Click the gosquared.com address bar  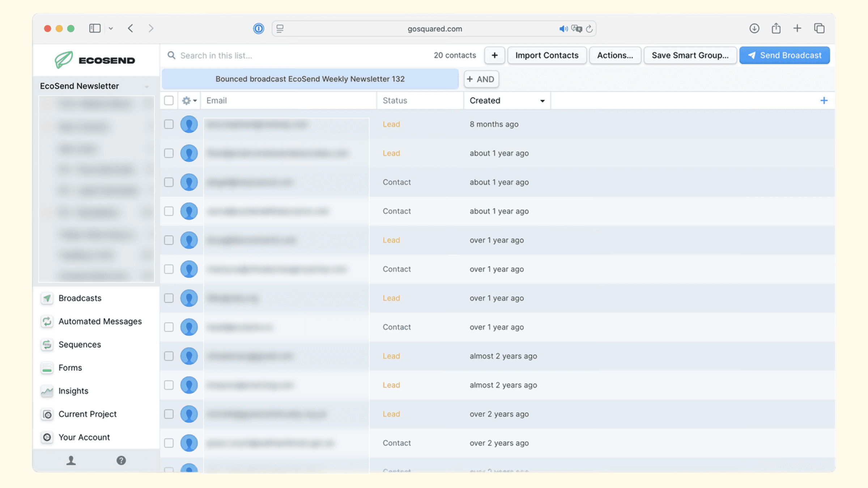434,29
